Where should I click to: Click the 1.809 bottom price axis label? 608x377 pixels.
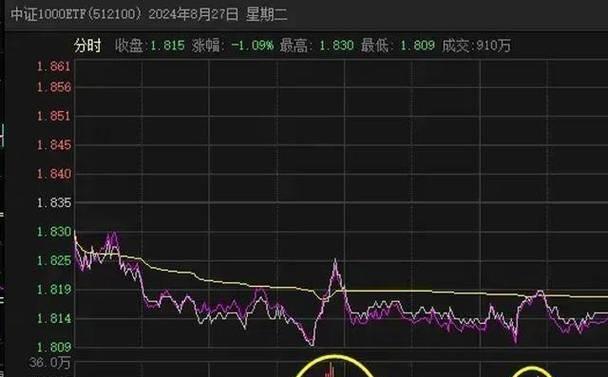point(54,346)
